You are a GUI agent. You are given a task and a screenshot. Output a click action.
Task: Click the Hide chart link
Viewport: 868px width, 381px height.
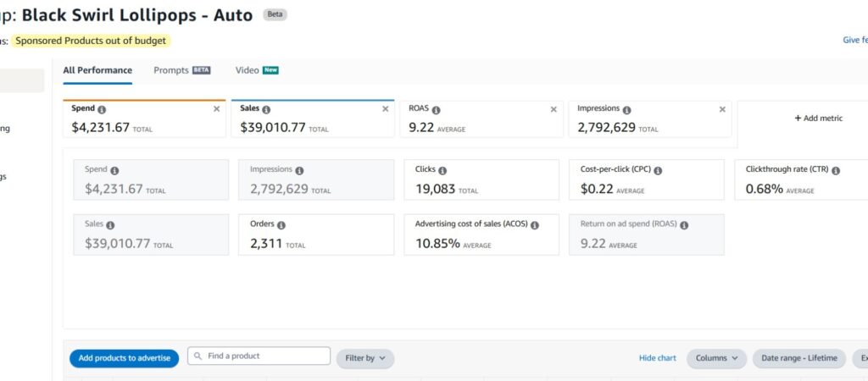(657, 358)
